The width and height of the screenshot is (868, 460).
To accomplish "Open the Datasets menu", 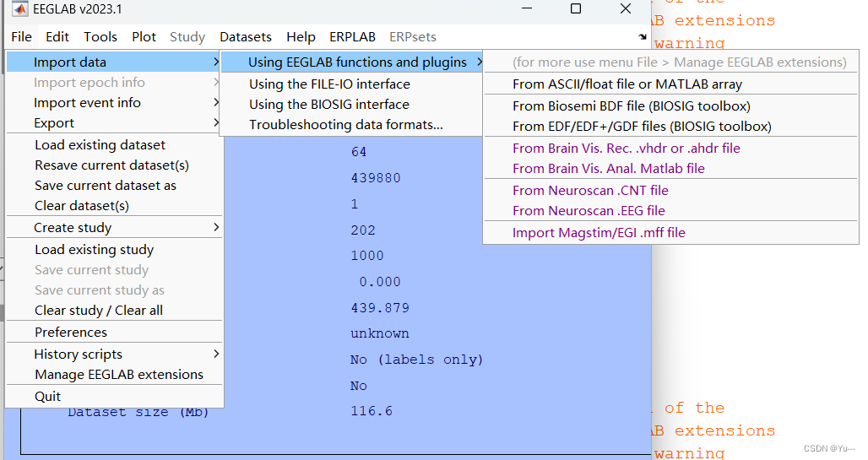I will click(x=246, y=37).
